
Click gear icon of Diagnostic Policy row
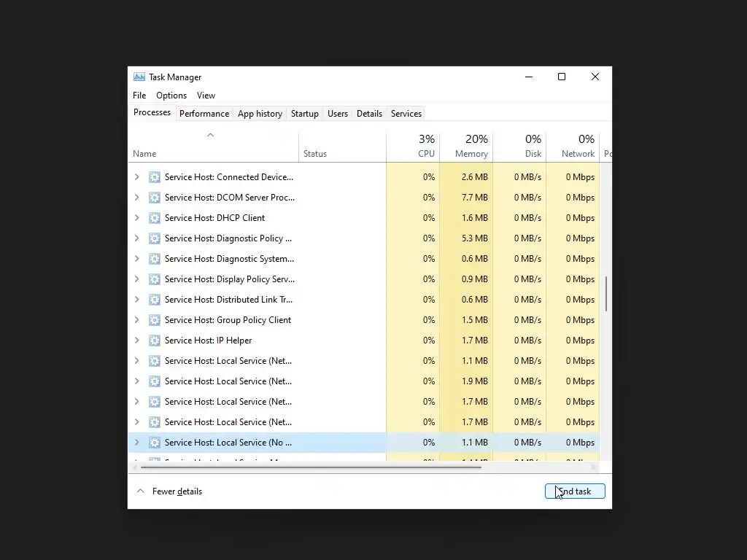pyautogui.click(x=155, y=238)
